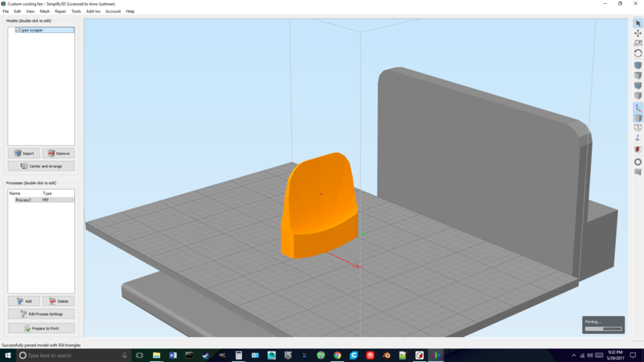Open Edit Process Settings
This screenshot has width=644, height=362.
[x=41, y=314]
